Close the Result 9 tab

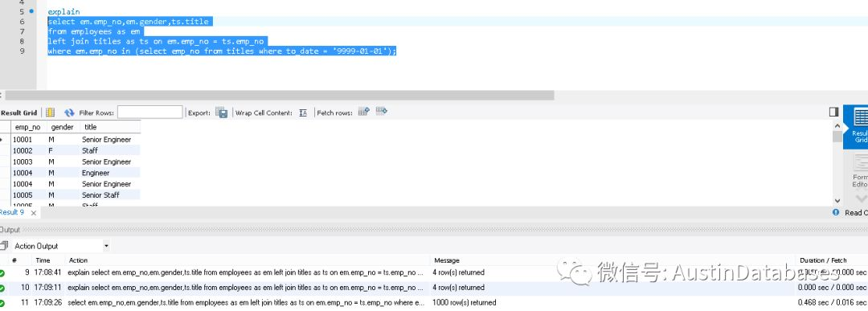[33, 213]
